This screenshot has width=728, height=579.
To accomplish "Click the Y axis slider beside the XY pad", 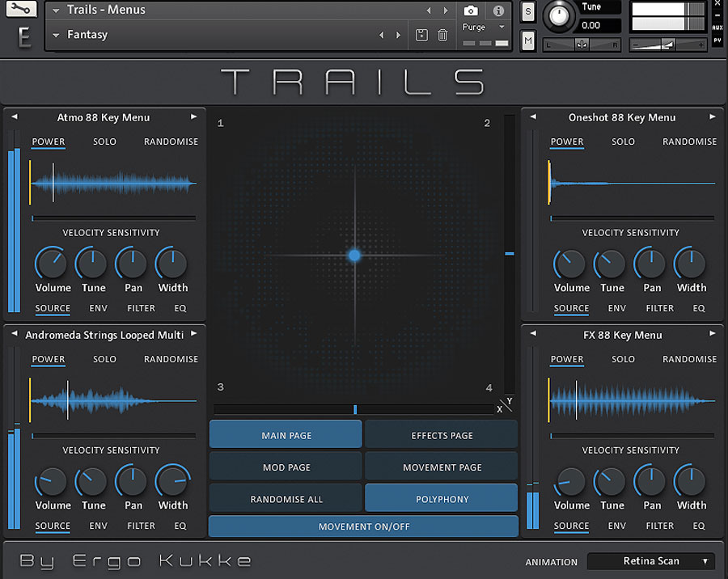I will [x=510, y=255].
